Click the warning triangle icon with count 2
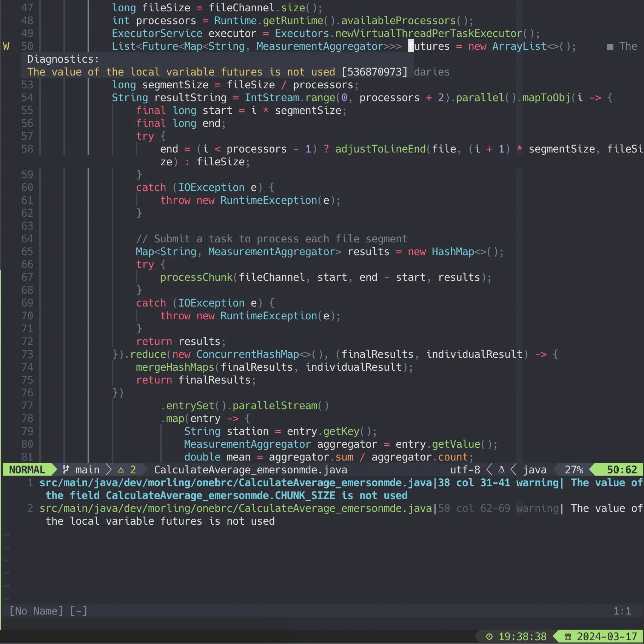This screenshot has height=644, width=644. coord(121,469)
